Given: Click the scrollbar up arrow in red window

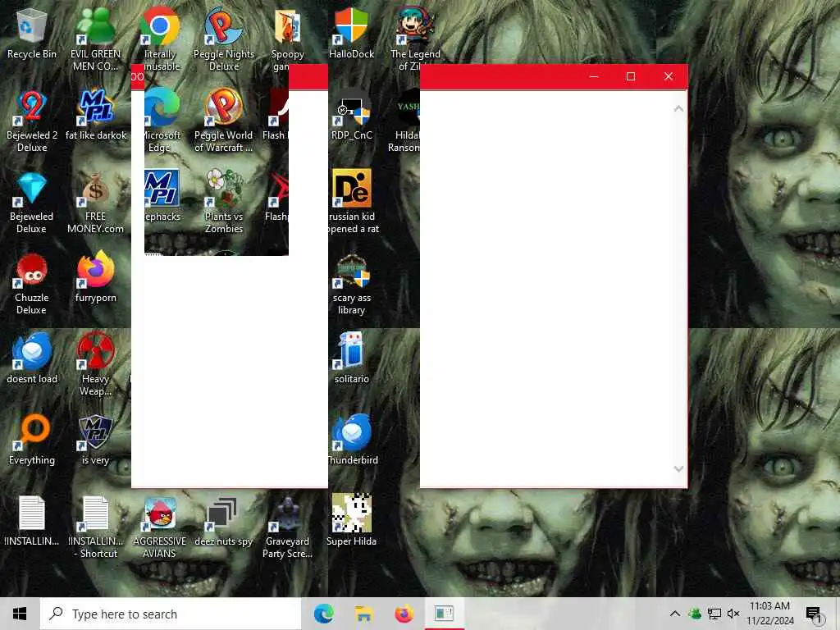Looking at the screenshot, I should tap(678, 109).
